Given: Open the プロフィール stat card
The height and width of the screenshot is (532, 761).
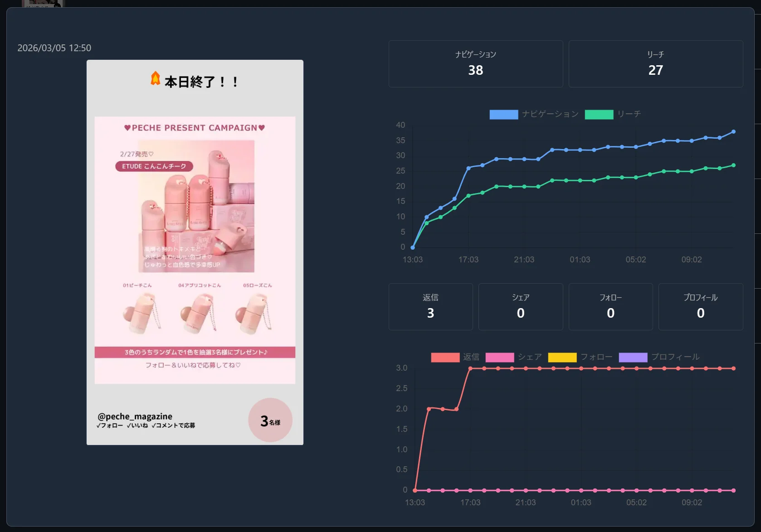Looking at the screenshot, I should (x=701, y=307).
